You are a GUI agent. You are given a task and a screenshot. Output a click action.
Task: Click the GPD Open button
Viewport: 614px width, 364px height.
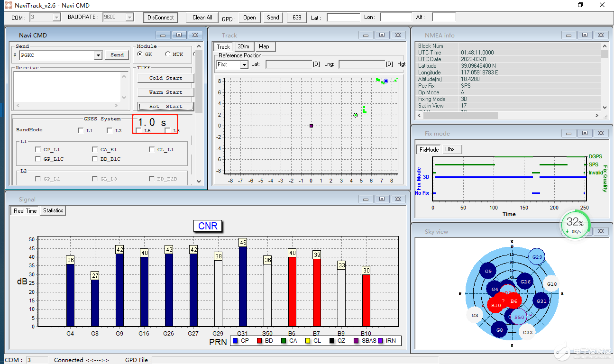(x=250, y=18)
